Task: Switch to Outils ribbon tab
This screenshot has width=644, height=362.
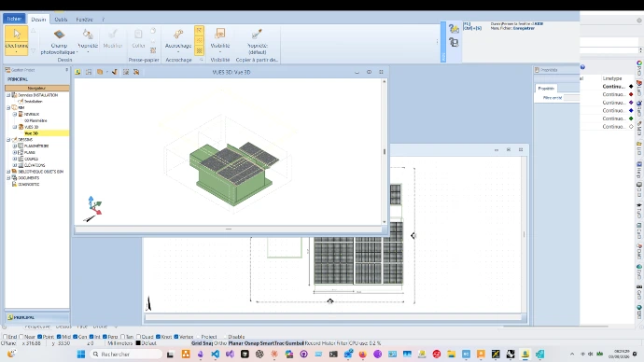Action: click(x=61, y=20)
